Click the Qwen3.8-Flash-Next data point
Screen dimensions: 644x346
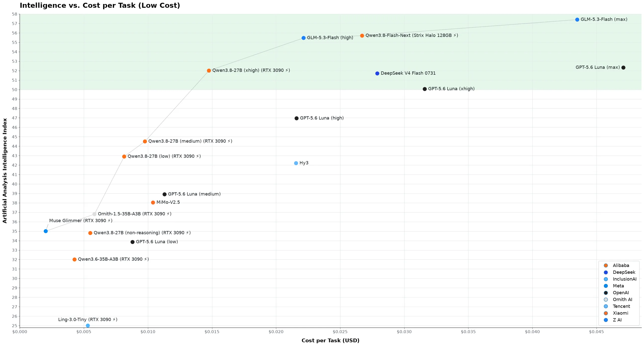pyautogui.click(x=362, y=36)
